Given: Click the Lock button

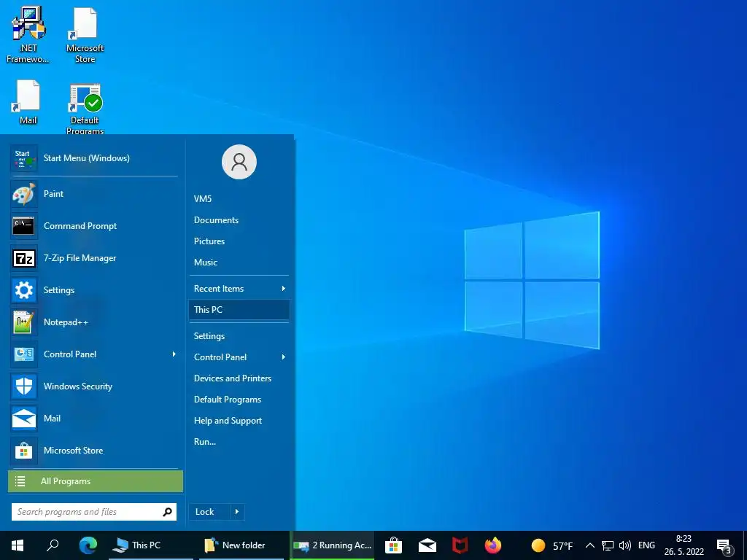Looking at the screenshot, I should tap(209, 512).
